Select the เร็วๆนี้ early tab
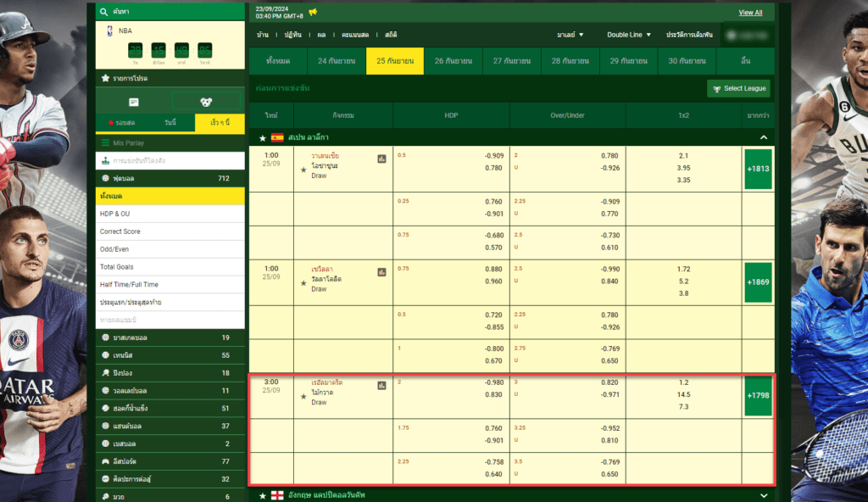 point(220,122)
